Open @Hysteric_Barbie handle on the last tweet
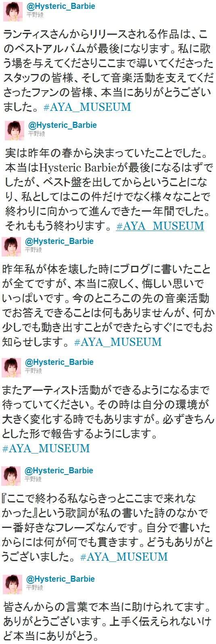Image resolution: width=216 pixels, height=644 pixels. 60,579
